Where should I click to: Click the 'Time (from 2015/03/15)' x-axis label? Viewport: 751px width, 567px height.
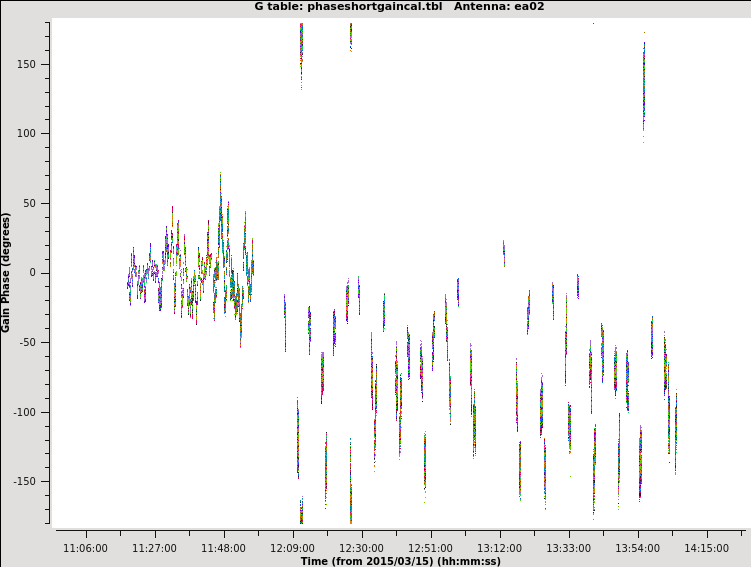pyautogui.click(x=400, y=561)
